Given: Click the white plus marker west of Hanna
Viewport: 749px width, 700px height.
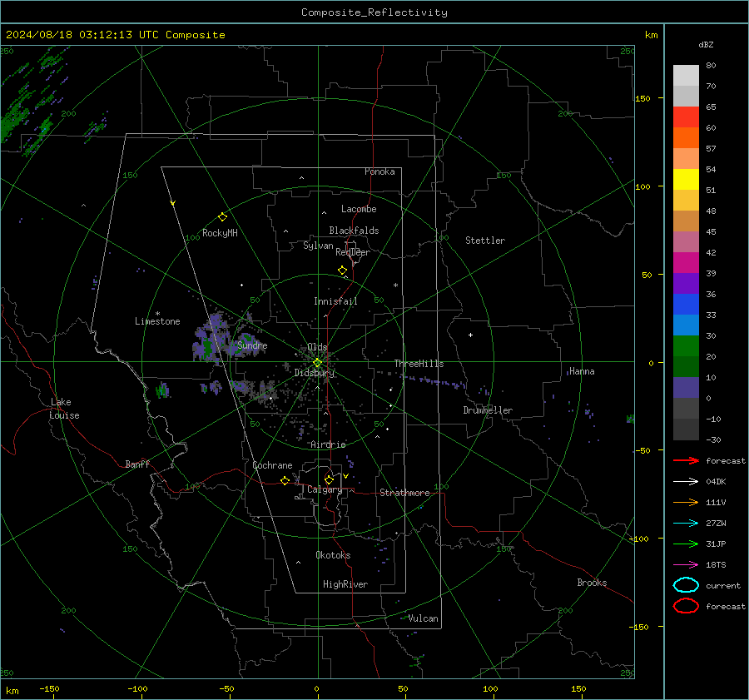Looking at the screenshot, I should (x=470, y=335).
